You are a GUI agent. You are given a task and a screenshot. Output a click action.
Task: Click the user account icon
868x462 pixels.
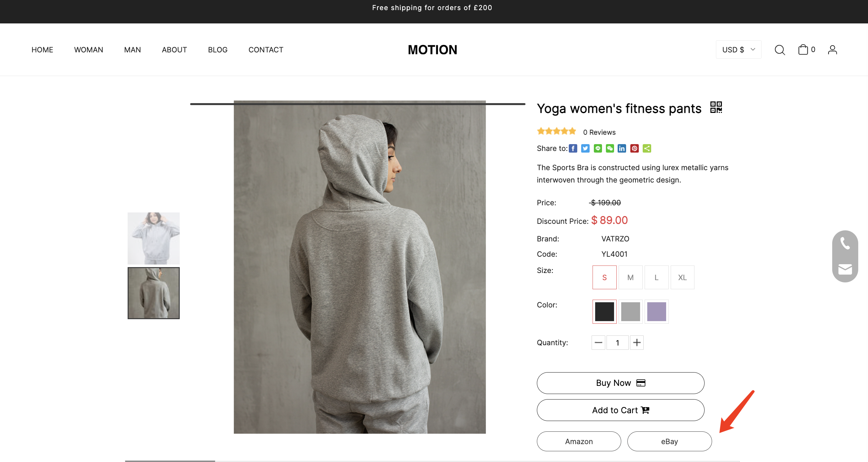coord(832,50)
